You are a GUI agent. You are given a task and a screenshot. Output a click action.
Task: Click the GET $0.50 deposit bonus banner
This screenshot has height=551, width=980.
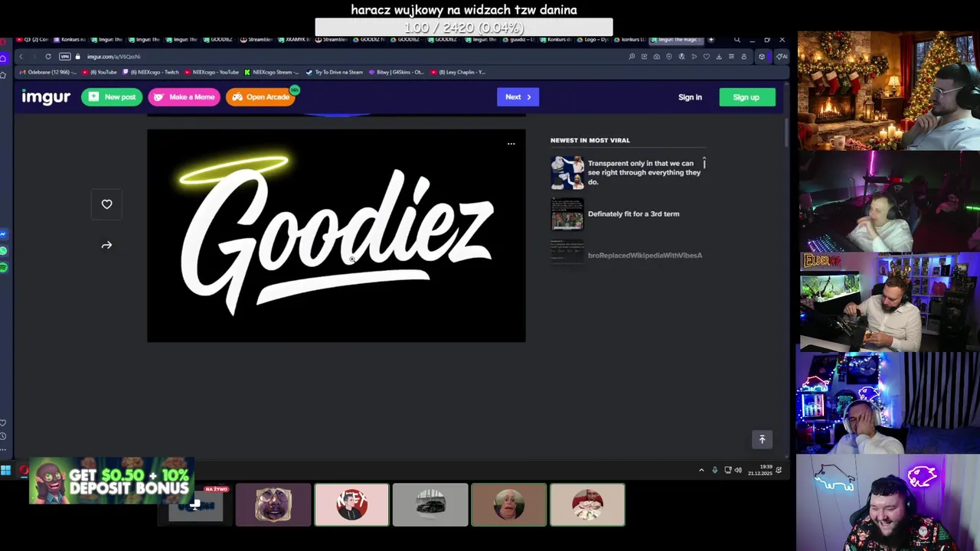[x=112, y=481]
